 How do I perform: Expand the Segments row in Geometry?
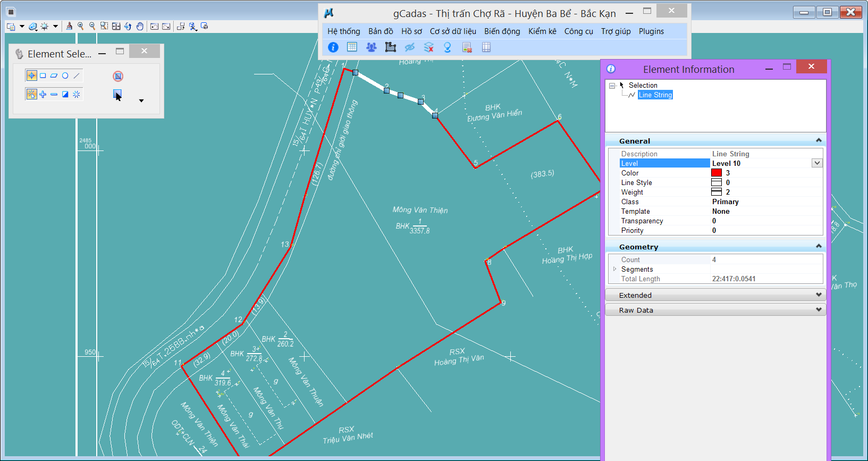click(x=615, y=269)
